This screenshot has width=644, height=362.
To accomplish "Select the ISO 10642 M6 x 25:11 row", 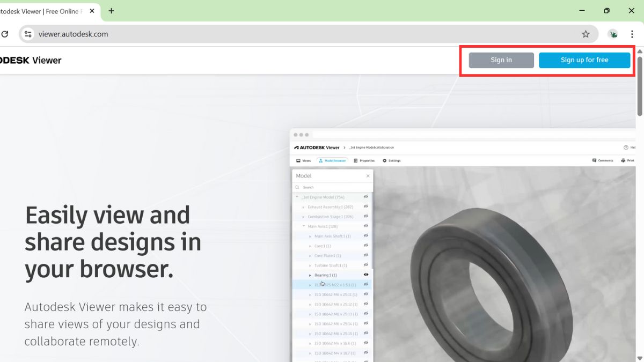I will (332, 294).
